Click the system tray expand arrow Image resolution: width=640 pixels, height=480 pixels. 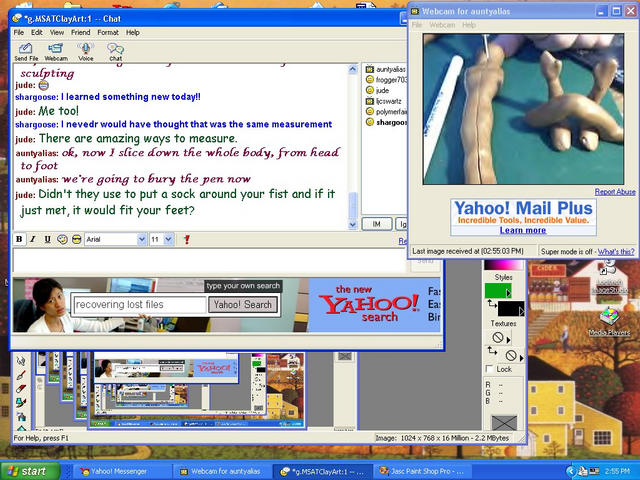click(x=571, y=472)
